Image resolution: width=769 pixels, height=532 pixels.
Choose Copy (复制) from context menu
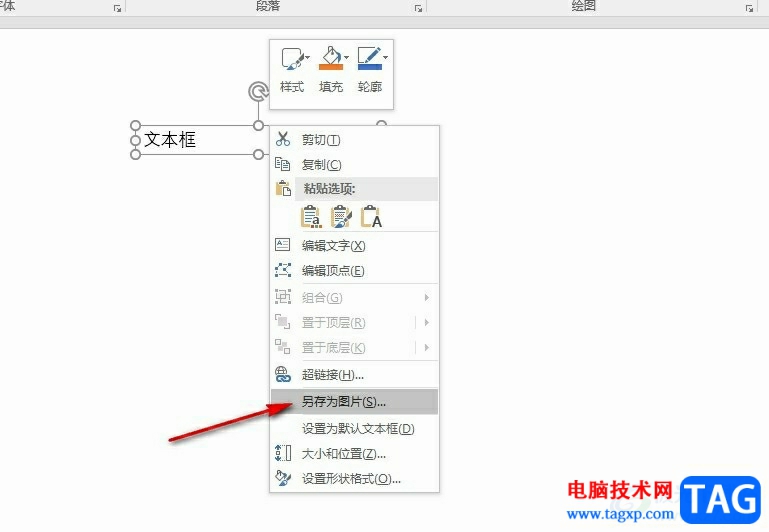(x=354, y=165)
